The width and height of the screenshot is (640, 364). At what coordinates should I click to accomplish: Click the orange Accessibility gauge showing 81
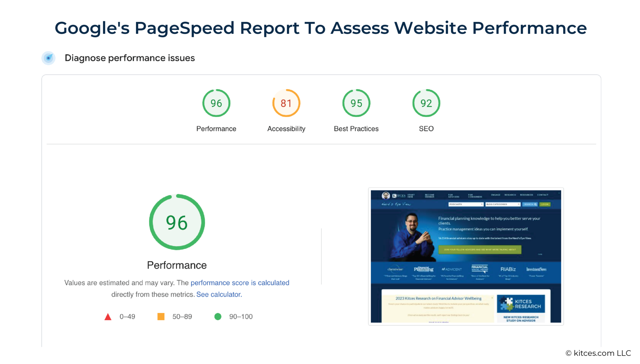click(x=286, y=103)
